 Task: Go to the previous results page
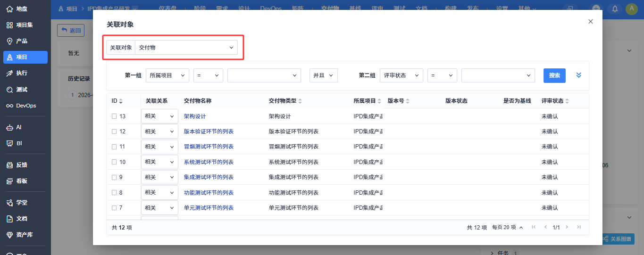tap(545, 227)
